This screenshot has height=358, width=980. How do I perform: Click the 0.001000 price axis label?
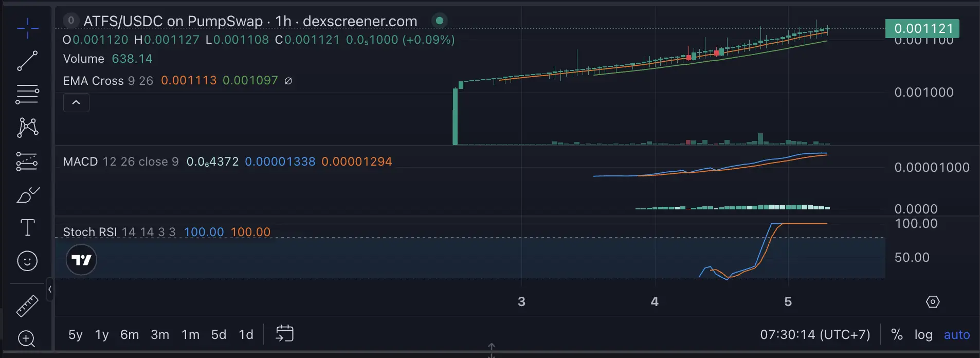pyautogui.click(x=924, y=92)
